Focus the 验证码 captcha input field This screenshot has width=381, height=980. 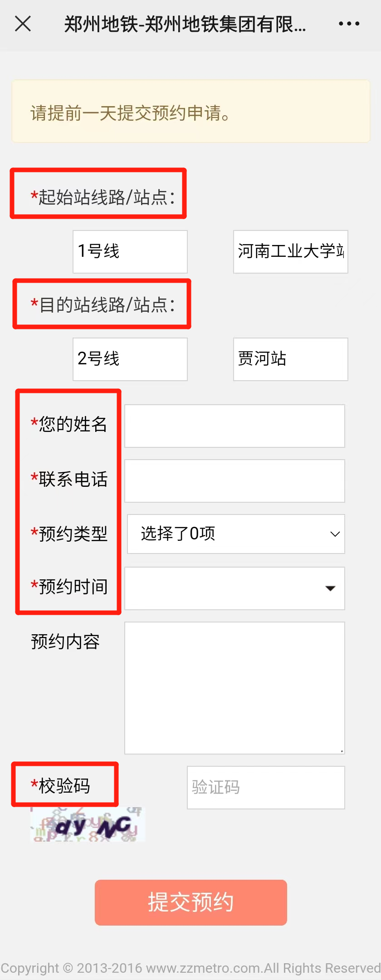click(x=266, y=788)
